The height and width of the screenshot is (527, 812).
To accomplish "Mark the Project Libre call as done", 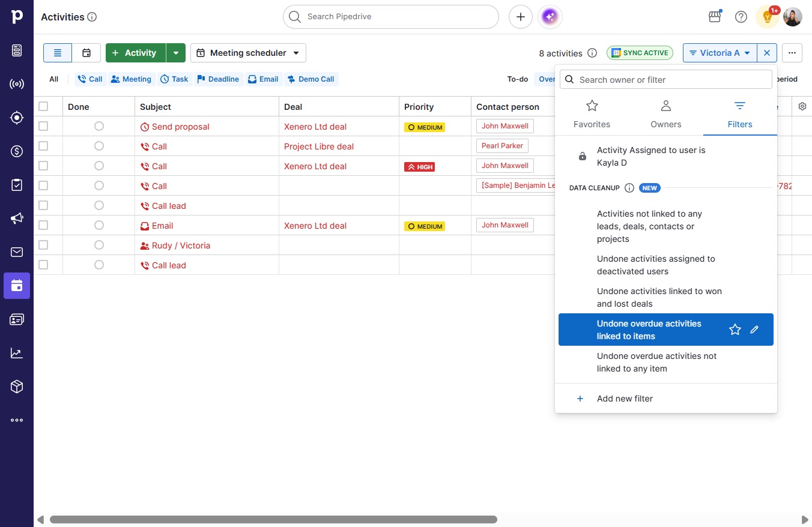I will pos(99,146).
